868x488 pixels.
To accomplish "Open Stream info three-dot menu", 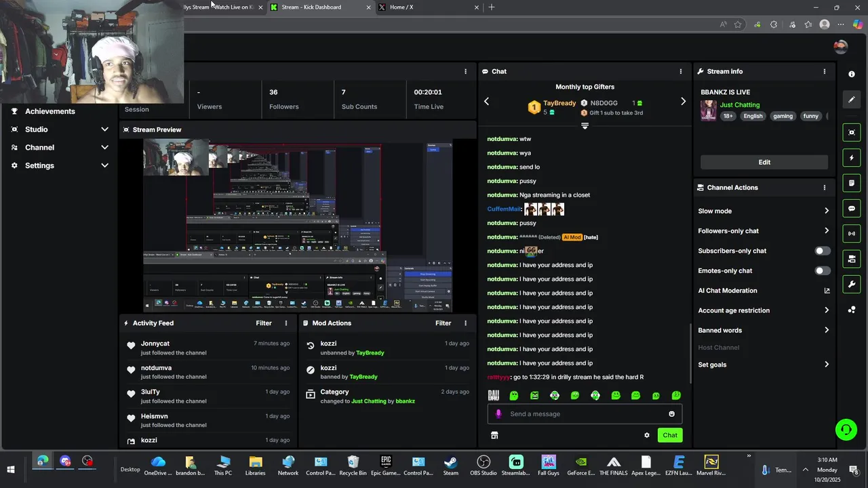I will point(825,71).
